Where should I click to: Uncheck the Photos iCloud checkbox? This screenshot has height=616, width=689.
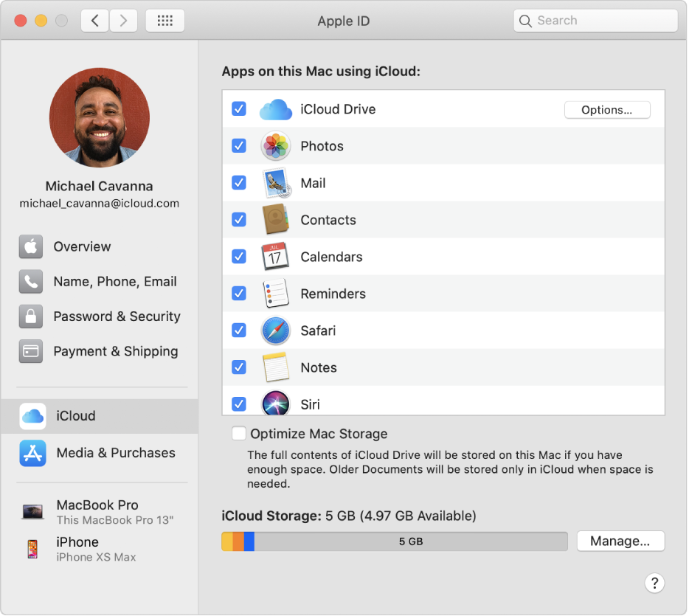[x=239, y=146]
